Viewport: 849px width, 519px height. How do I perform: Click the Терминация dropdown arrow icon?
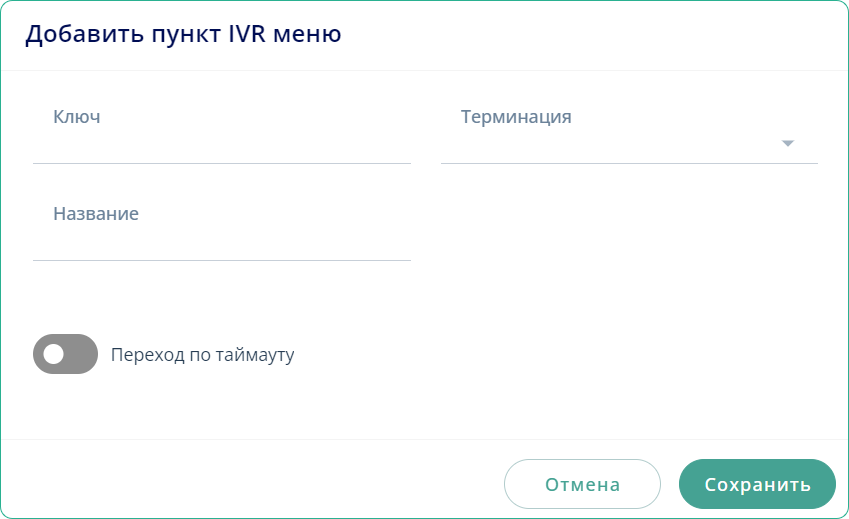[787, 143]
